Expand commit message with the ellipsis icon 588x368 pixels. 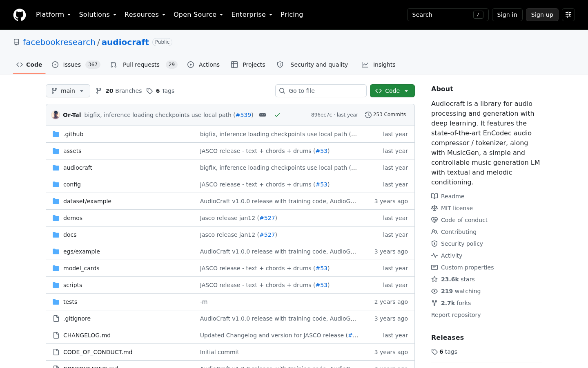263,115
